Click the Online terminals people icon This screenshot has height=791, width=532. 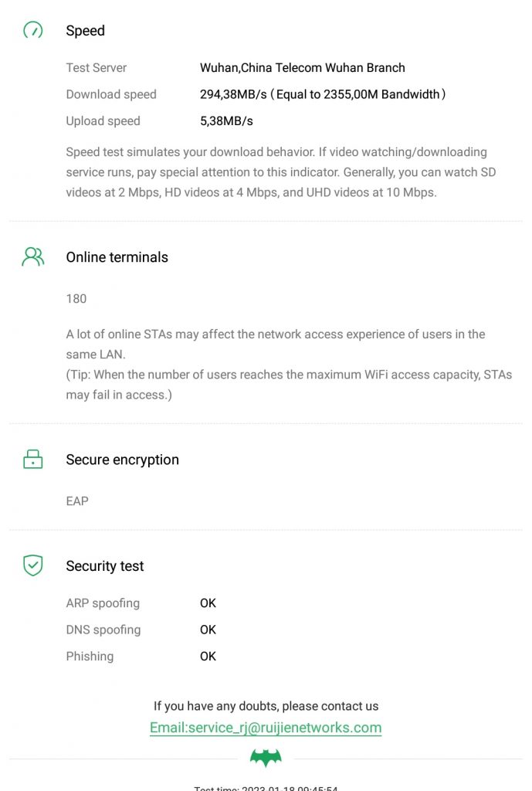(x=33, y=257)
